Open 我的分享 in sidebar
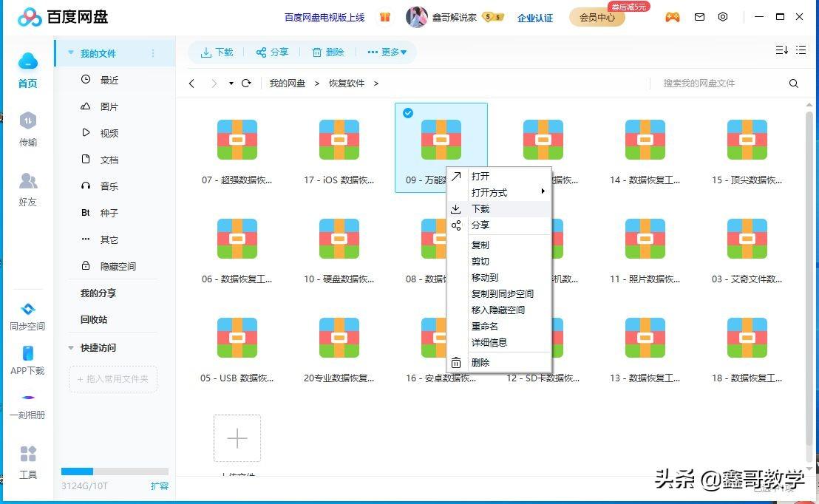This screenshot has width=819, height=504. point(98,293)
